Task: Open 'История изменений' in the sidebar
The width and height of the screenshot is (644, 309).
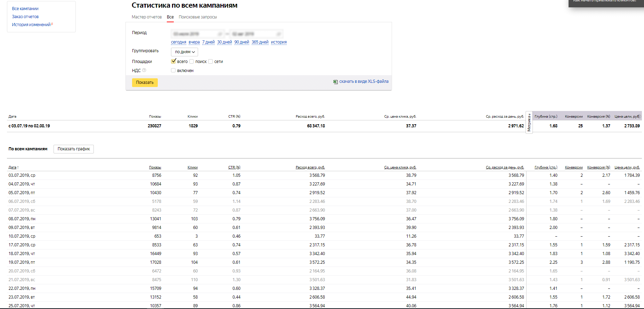Action: coord(31,25)
